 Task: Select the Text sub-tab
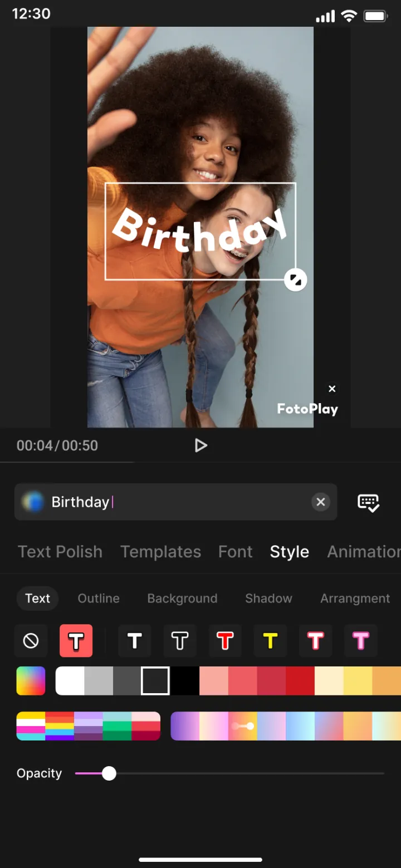click(x=37, y=599)
